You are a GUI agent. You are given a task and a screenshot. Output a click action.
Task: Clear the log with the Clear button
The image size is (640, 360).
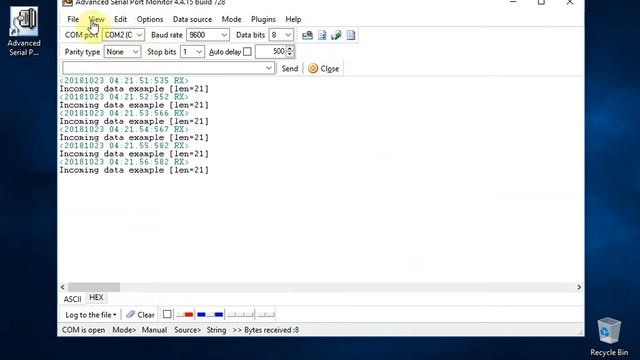(140, 315)
